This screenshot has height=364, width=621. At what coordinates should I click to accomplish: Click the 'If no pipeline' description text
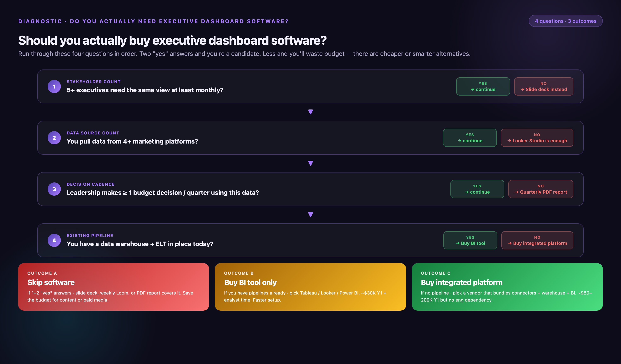506,296
